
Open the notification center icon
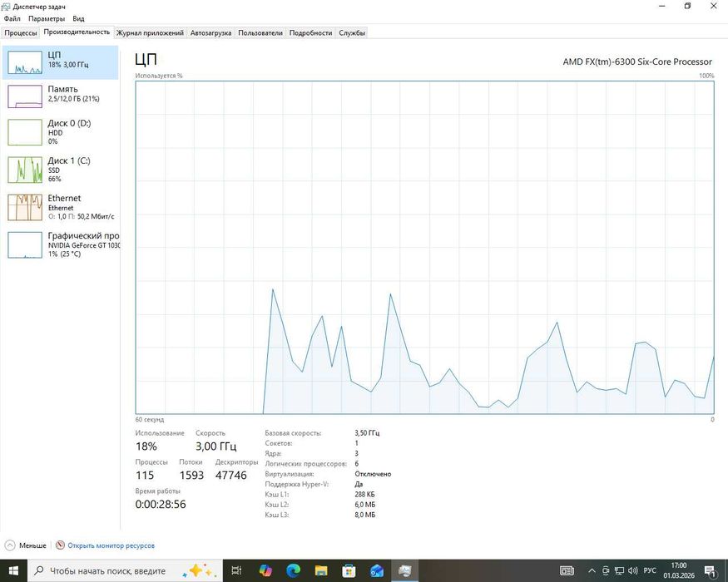point(711,571)
